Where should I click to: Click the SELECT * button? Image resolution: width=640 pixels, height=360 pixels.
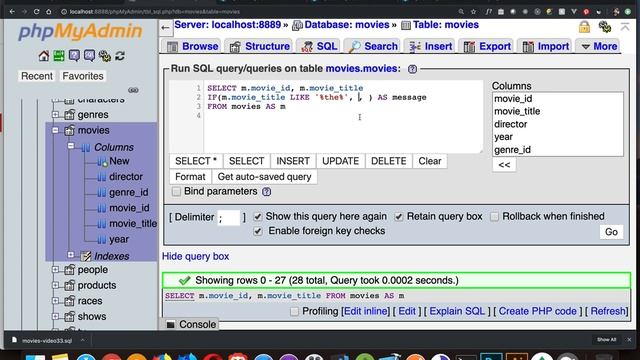pyautogui.click(x=196, y=161)
